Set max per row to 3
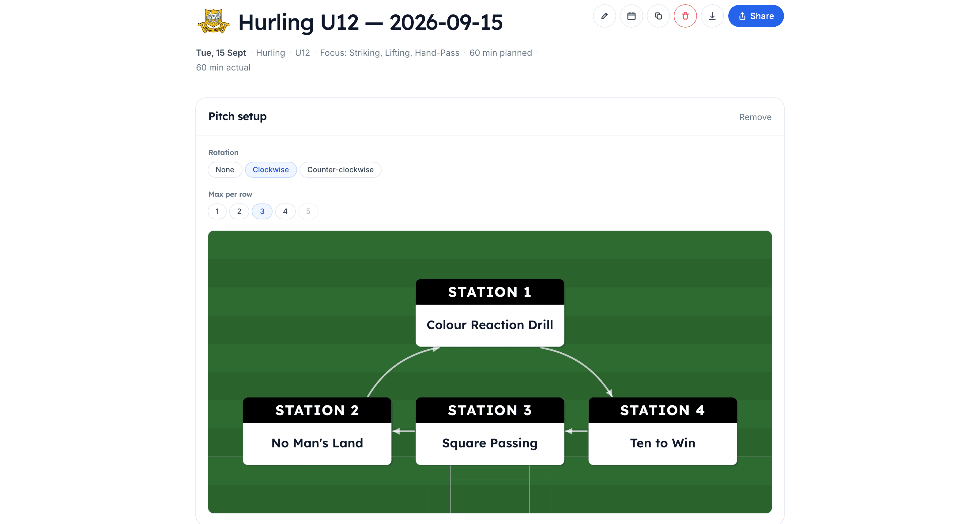Screen dimensions: 980x524 pos(262,211)
